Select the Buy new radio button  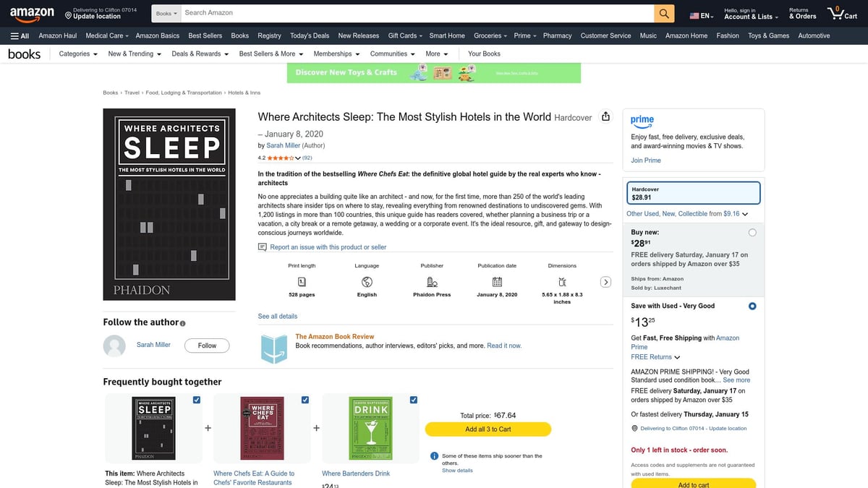pos(752,233)
